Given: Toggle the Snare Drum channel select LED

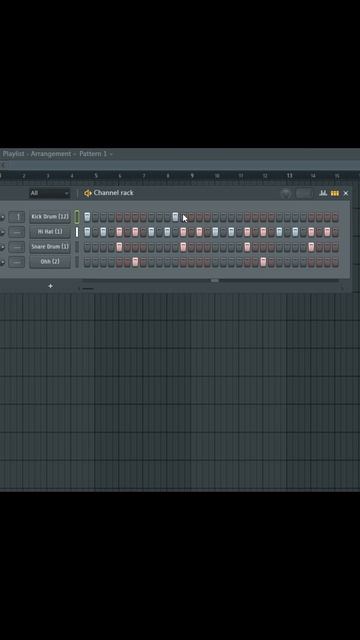Looking at the screenshot, I should 77,247.
